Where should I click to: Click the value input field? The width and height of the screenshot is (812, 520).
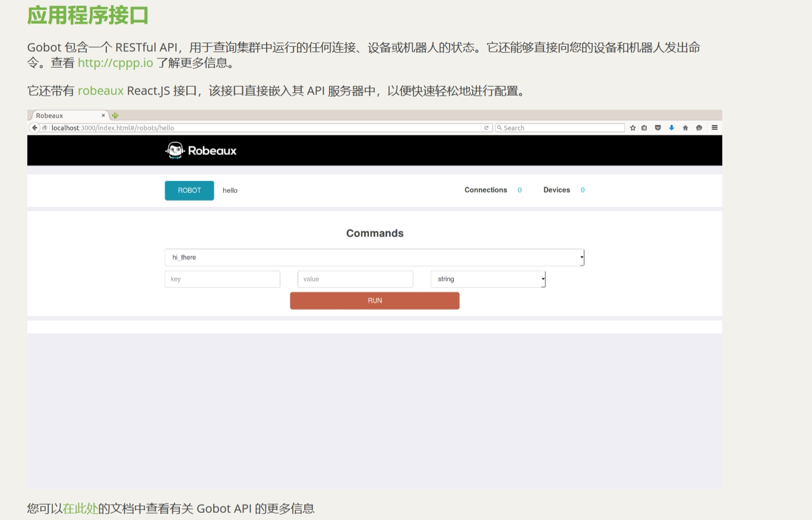click(x=355, y=279)
